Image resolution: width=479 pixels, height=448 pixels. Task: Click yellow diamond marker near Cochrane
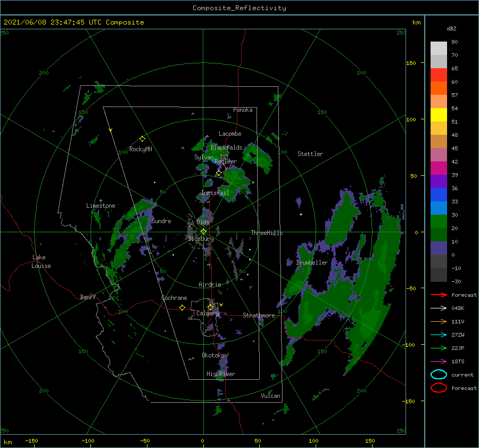[x=182, y=308]
